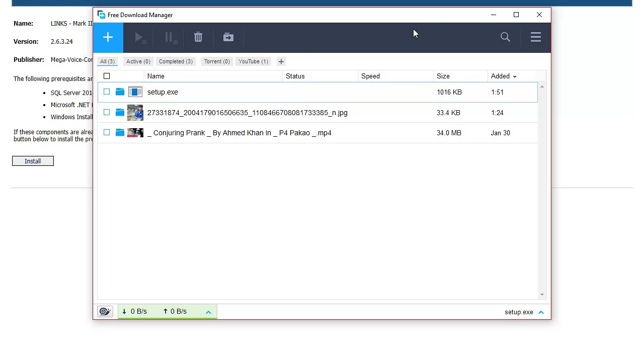This screenshot has width=644, height=362.
Task: Toggle snail speed mode icon
Action: [x=105, y=312]
